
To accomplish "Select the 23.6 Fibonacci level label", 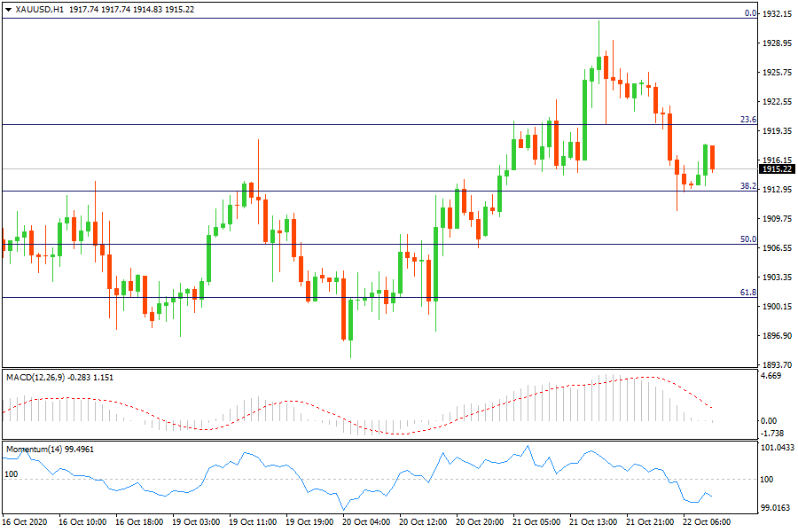I will point(747,119).
